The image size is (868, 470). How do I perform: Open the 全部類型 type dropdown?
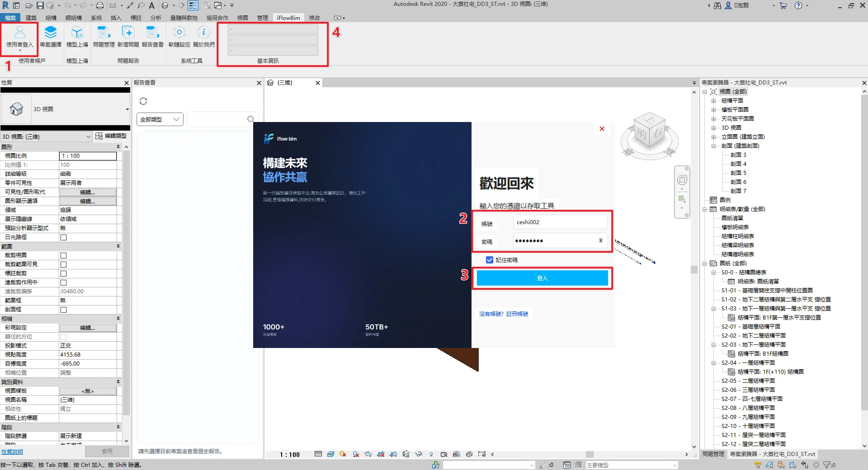coord(160,119)
